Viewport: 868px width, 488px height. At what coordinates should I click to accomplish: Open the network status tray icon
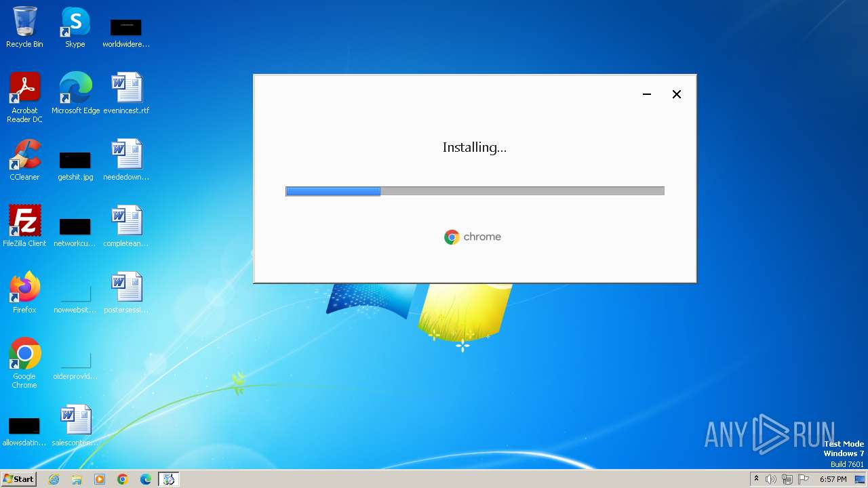point(787,479)
